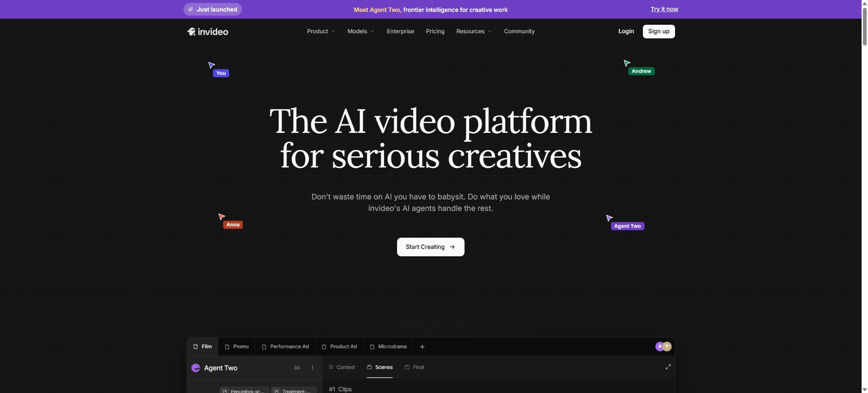Expand the Resources dropdown menu
Image resolution: width=868 pixels, height=393 pixels.
pos(474,31)
